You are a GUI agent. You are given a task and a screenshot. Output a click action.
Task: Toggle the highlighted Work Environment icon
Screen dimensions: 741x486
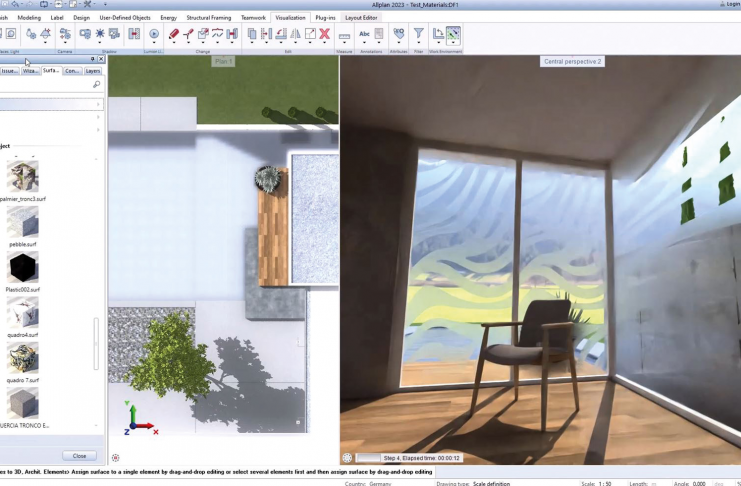coord(454,34)
